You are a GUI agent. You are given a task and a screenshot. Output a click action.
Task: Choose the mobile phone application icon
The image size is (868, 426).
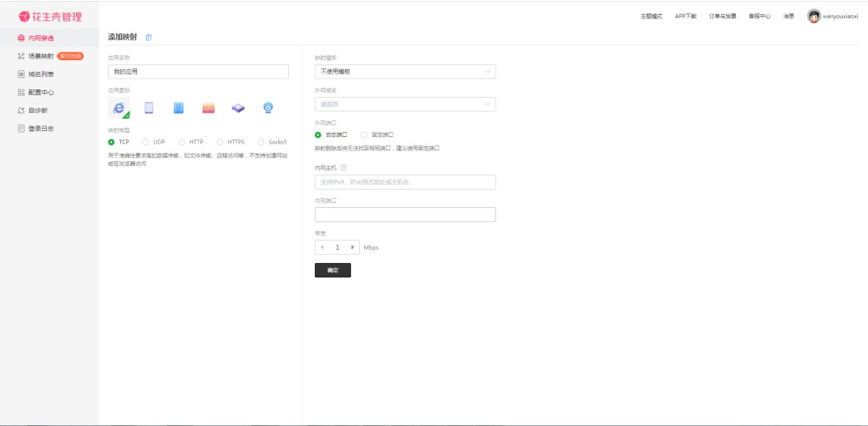pos(149,108)
